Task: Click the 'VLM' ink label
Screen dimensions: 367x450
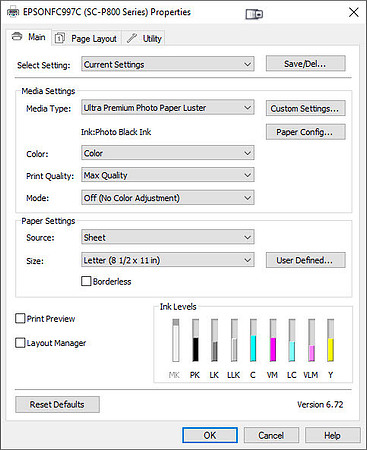Action: (x=311, y=375)
